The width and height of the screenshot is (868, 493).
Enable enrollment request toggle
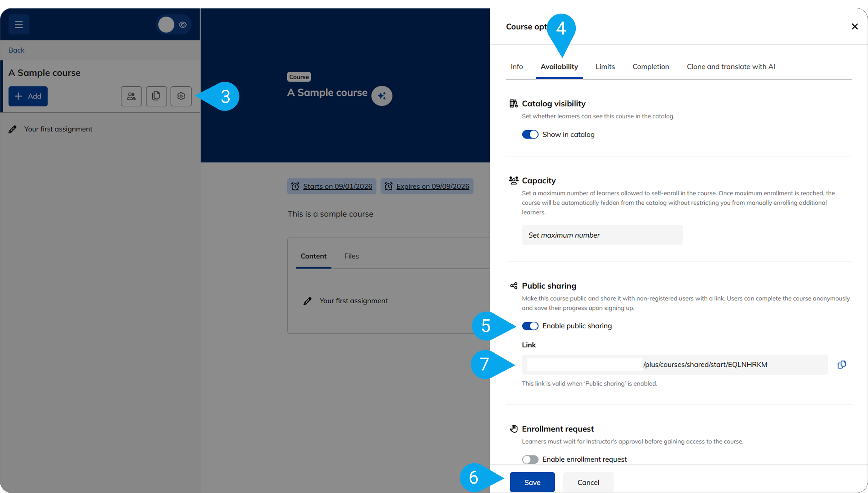coord(530,459)
